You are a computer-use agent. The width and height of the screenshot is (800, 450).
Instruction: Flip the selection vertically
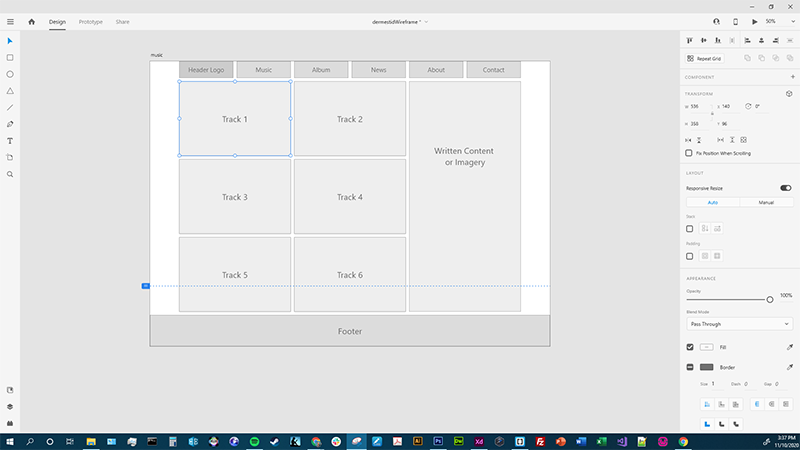pyautogui.click(x=699, y=140)
